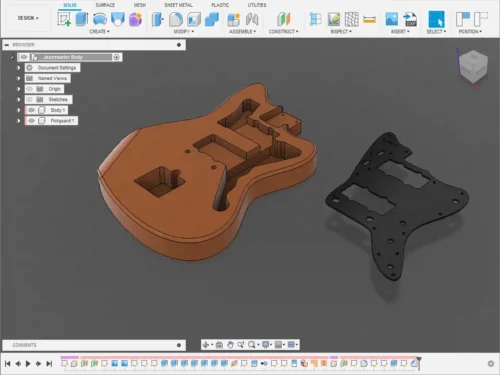Click the second Position panel icon
Viewport: 500px width, 375px height.
click(481, 19)
